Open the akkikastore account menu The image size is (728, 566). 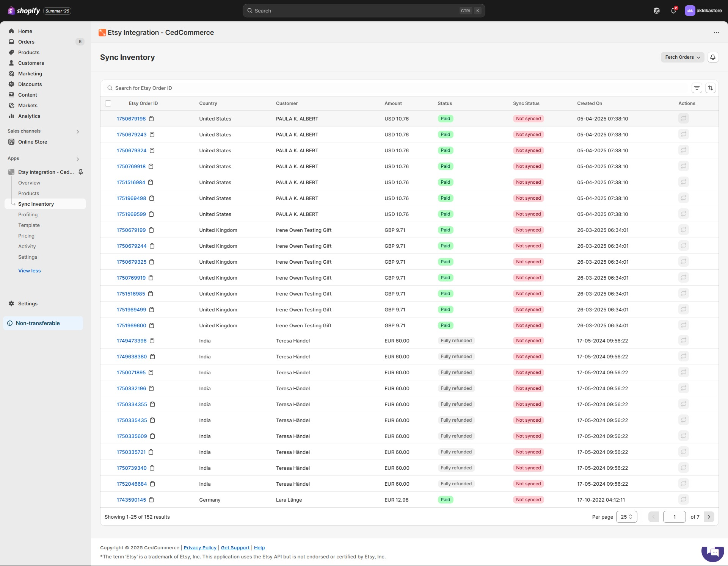[x=703, y=11]
